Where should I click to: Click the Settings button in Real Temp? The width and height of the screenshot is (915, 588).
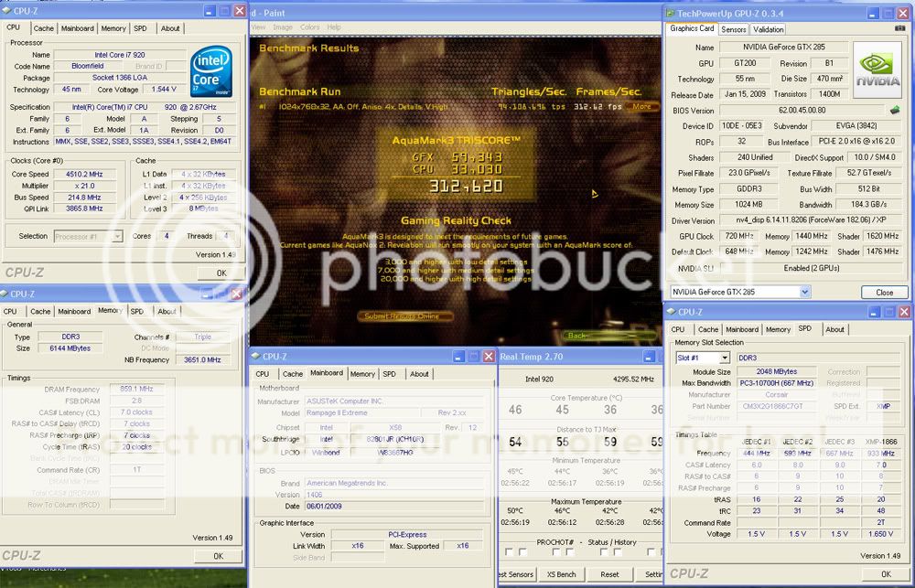(651, 574)
